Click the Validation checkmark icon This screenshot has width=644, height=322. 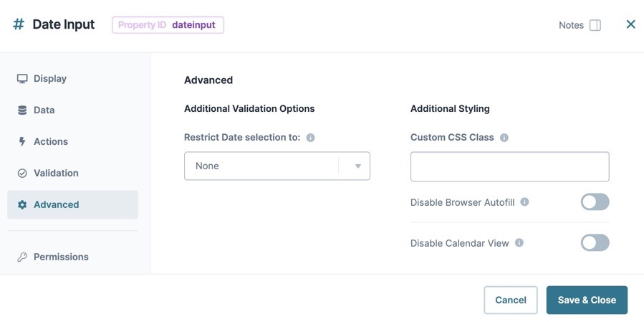click(22, 173)
